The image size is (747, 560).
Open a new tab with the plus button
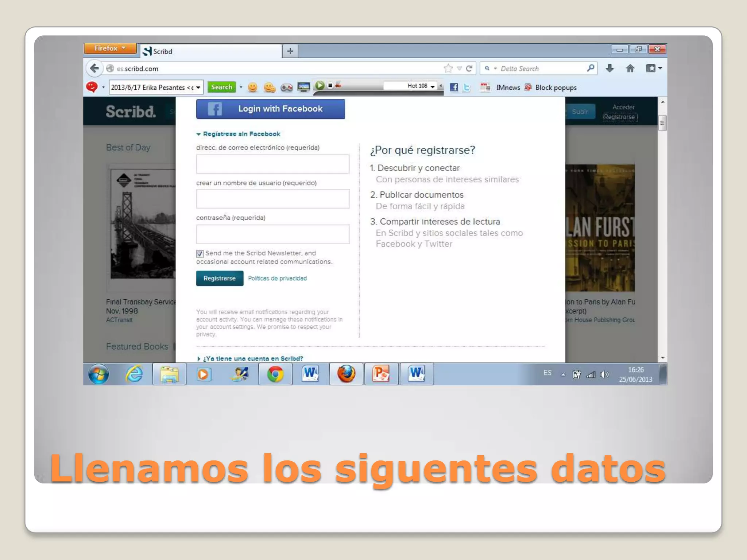(290, 51)
